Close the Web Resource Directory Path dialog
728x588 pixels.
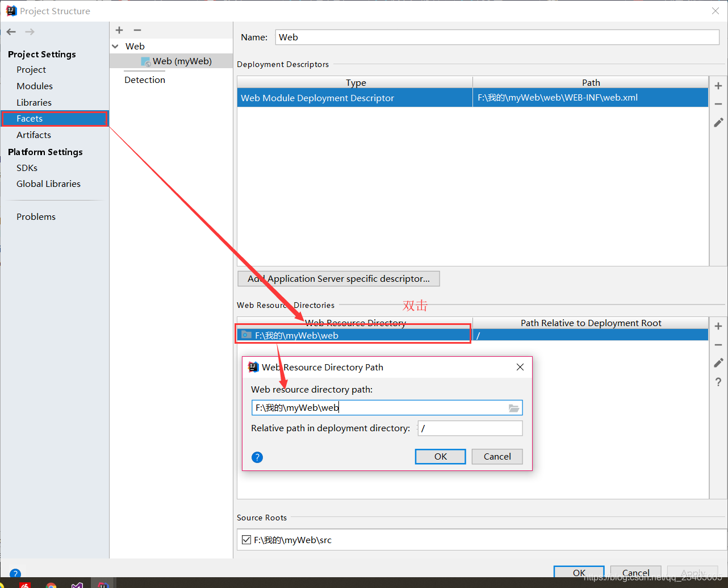(520, 367)
